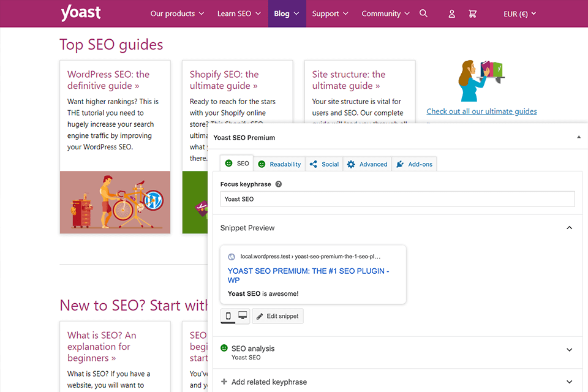Open the site search magnifier icon

tap(423, 13)
